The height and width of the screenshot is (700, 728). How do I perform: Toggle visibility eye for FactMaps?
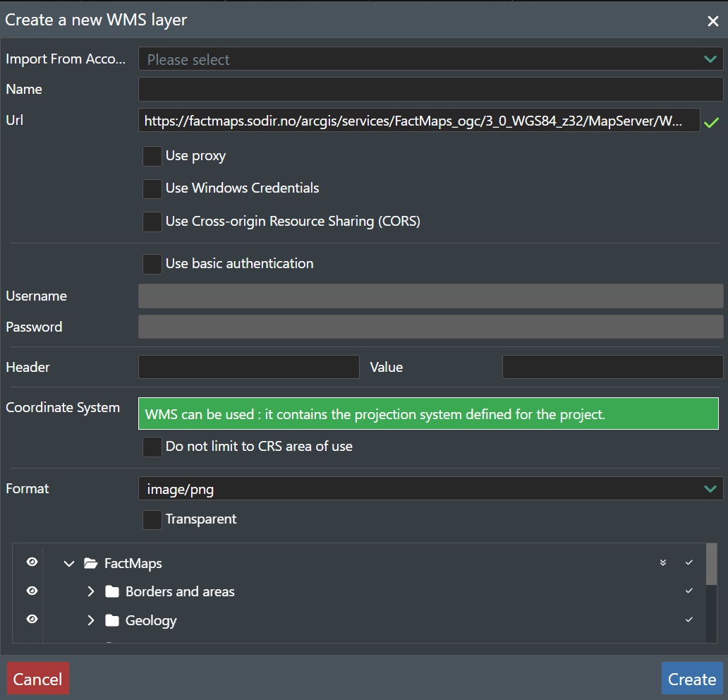click(x=32, y=562)
